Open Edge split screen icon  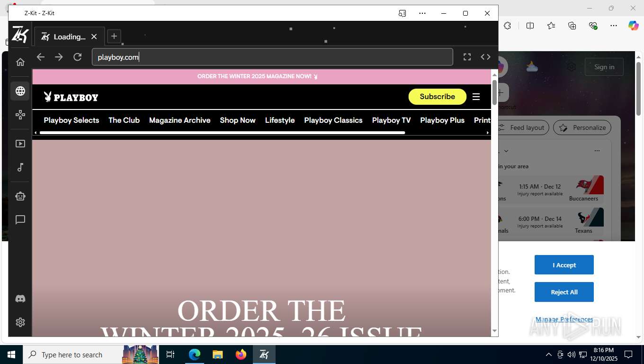(530, 26)
